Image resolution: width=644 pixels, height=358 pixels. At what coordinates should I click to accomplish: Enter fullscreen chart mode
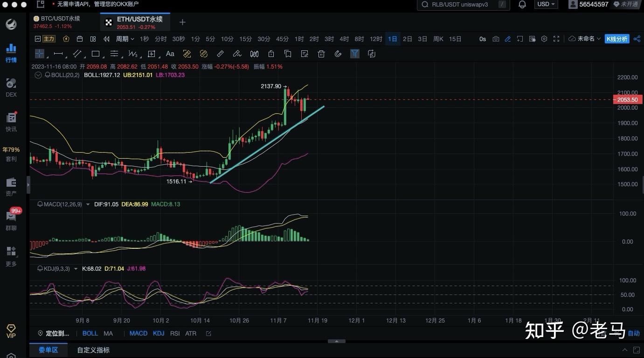(x=556, y=39)
